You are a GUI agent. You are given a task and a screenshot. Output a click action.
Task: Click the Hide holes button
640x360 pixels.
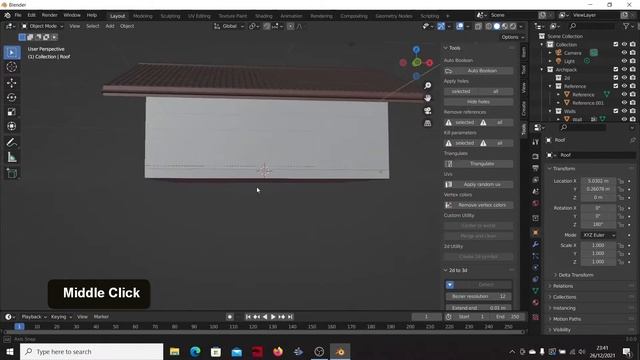coord(478,102)
